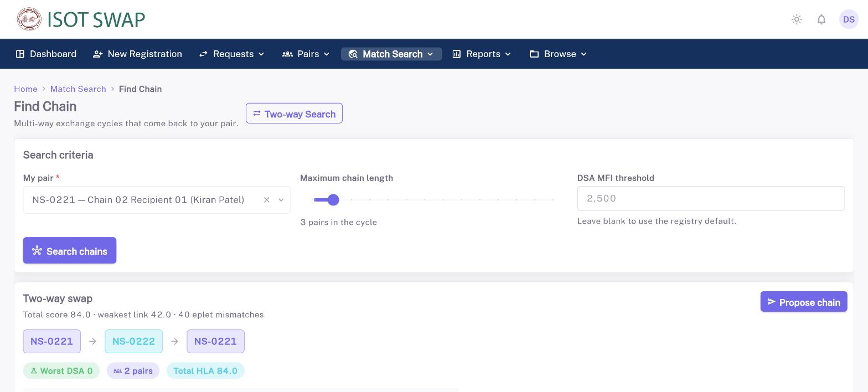Click the 2 pairs badge

[133, 371]
